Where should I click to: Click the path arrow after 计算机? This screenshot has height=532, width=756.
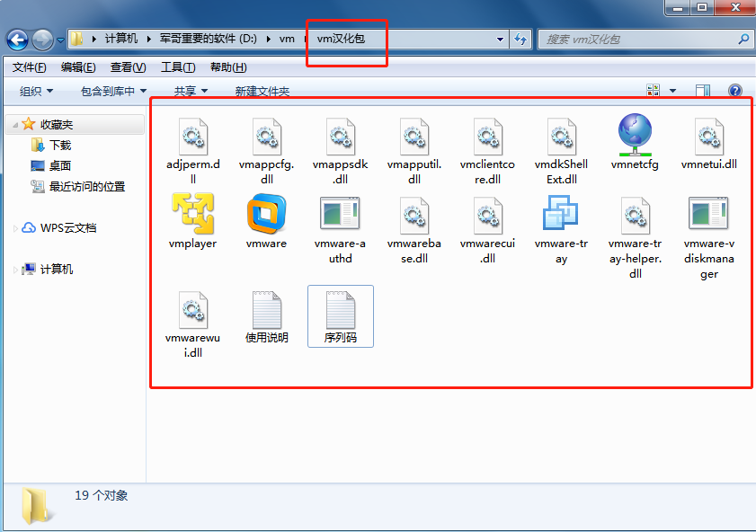coord(149,39)
